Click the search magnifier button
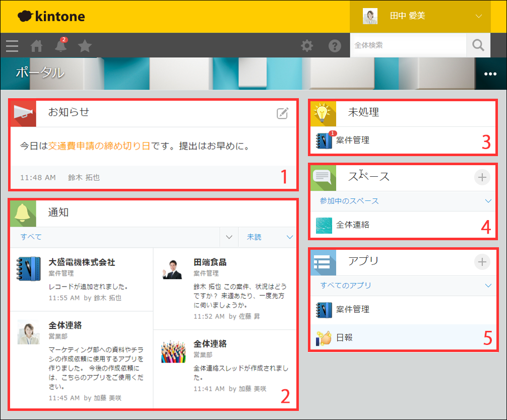Image resolution: width=507 pixels, height=420 pixels. tap(478, 45)
